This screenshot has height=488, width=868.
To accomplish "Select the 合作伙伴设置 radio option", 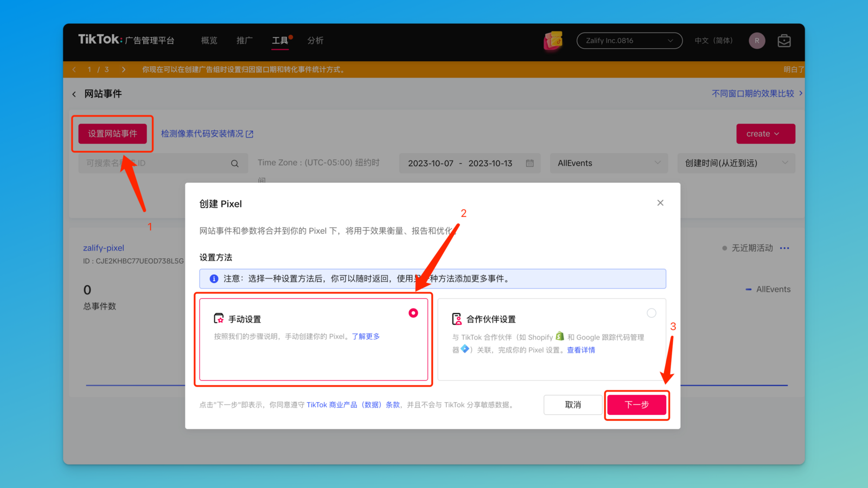I will tap(652, 313).
